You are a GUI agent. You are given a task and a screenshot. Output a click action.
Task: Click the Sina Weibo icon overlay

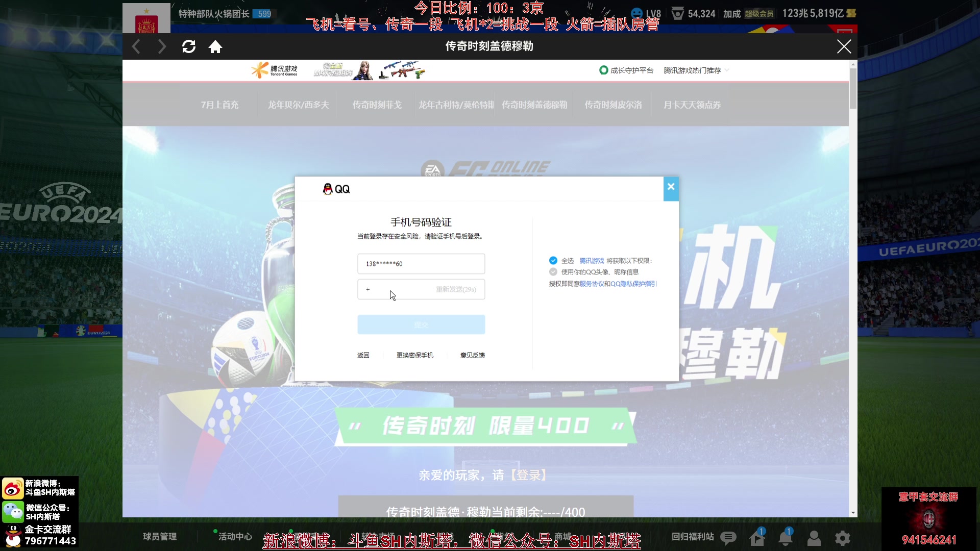tap(13, 488)
